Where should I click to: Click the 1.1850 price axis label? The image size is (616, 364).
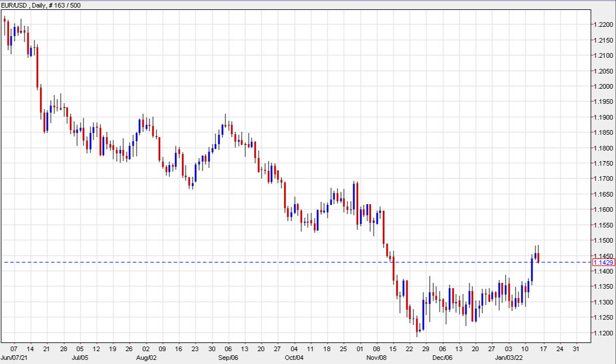(603, 132)
